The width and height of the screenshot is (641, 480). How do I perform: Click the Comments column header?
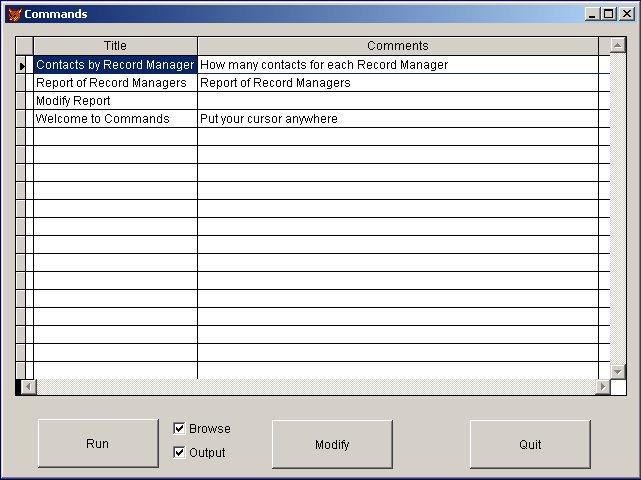pos(398,46)
